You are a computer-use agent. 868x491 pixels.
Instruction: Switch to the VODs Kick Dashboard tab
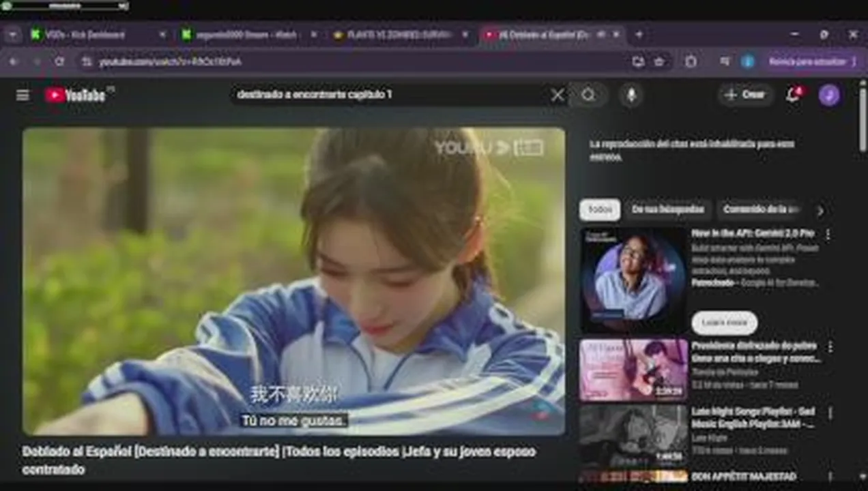click(96, 35)
